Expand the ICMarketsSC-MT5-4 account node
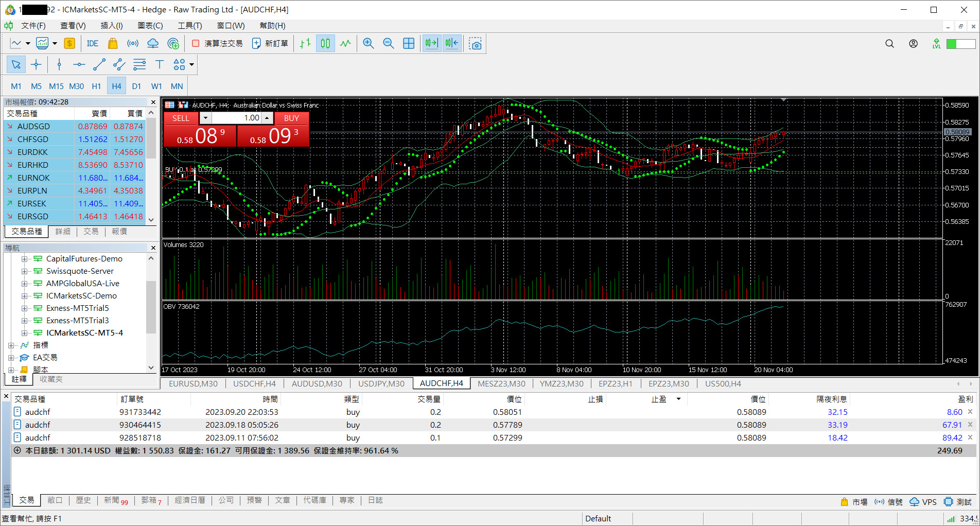980x526 pixels. coord(24,333)
